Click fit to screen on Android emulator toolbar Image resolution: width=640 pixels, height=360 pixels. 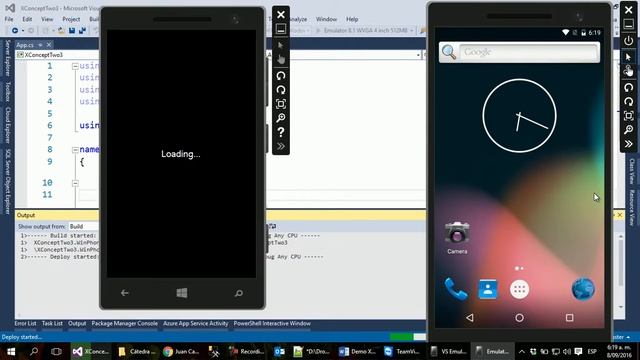point(629,116)
